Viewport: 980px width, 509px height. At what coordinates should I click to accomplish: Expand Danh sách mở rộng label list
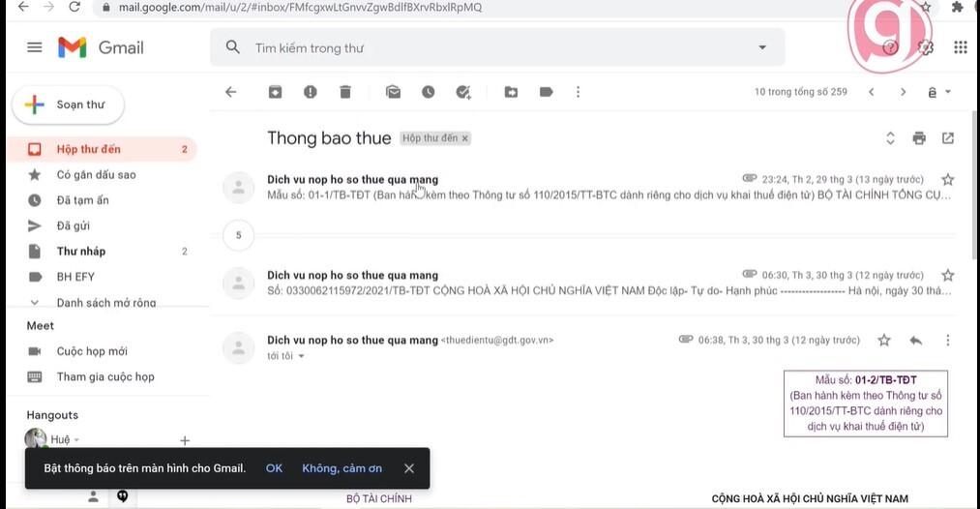tap(106, 302)
